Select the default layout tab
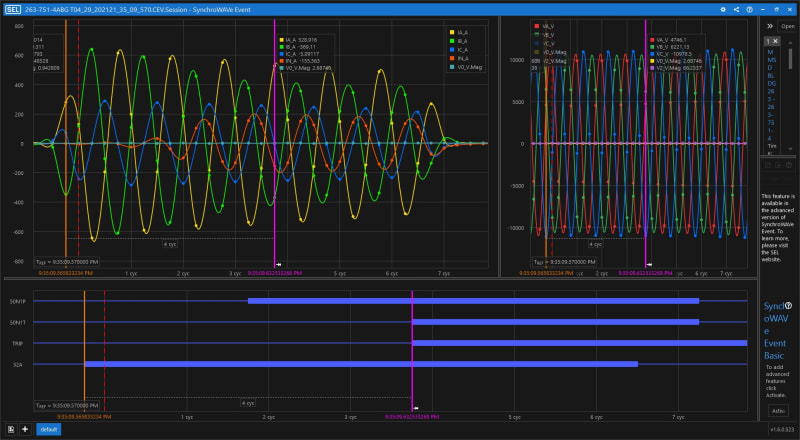 pos(48,429)
